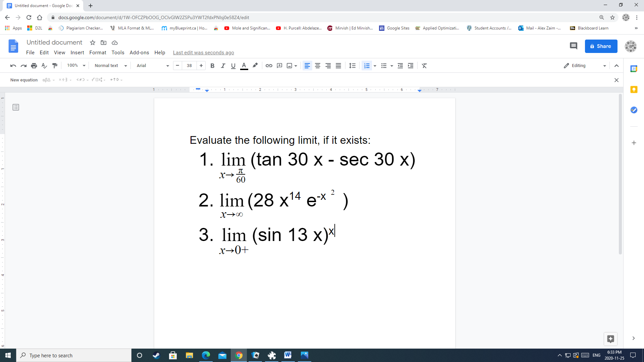Toggle bold formatting
644x362 pixels.
click(212, 65)
